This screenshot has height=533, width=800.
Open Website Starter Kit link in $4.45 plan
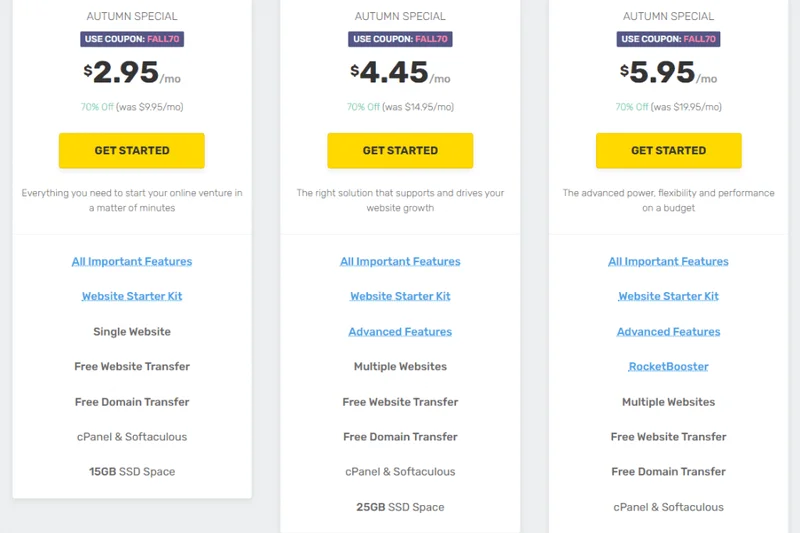click(400, 297)
